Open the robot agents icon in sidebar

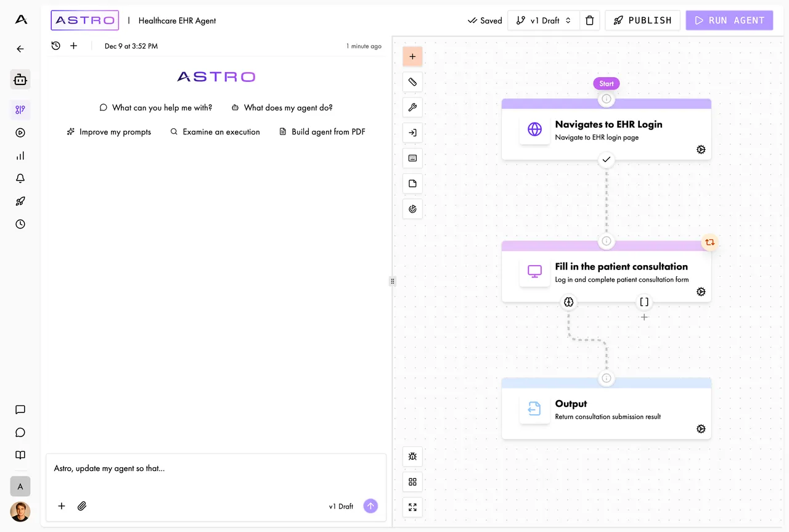[20, 80]
